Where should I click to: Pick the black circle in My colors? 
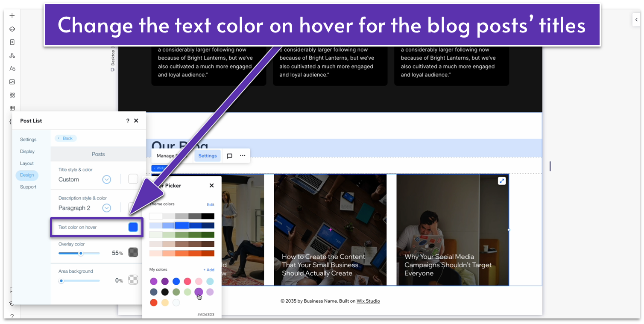[x=165, y=292]
